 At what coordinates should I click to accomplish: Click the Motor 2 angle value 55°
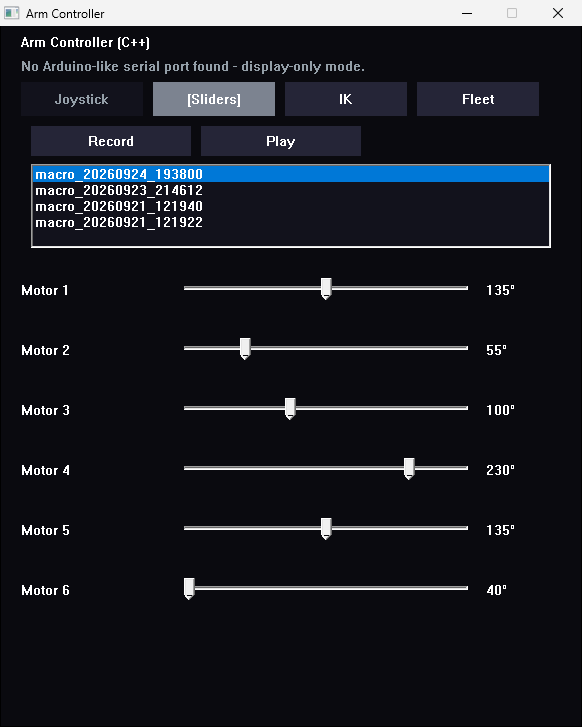tap(496, 350)
